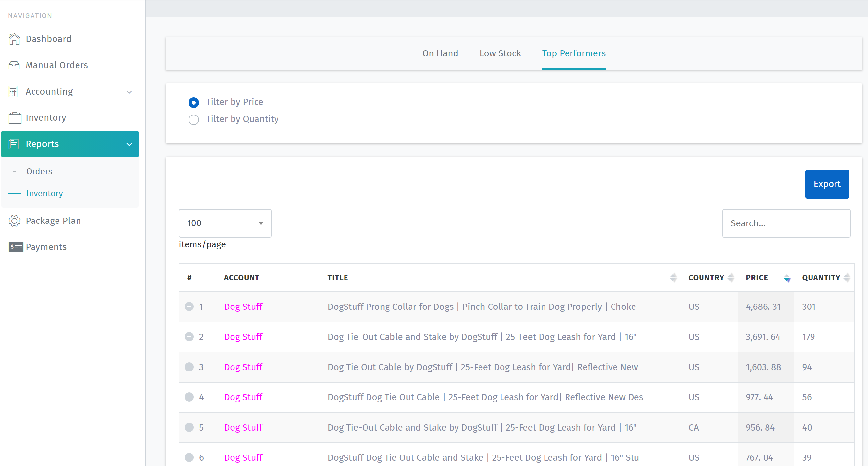Click the Dashboard house icon
The image size is (868, 466).
point(14,39)
